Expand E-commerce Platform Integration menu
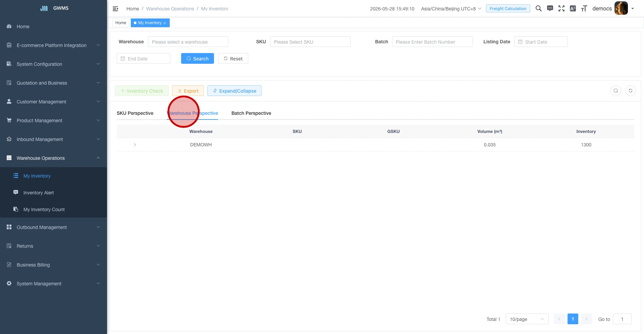This screenshot has height=334, width=644. 53,45
